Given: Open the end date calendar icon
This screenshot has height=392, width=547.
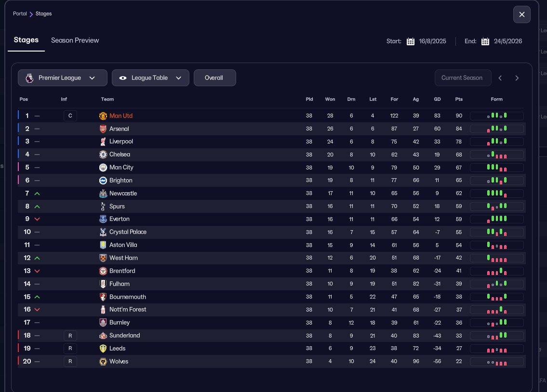Looking at the screenshot, I should (x=485, y=41).
